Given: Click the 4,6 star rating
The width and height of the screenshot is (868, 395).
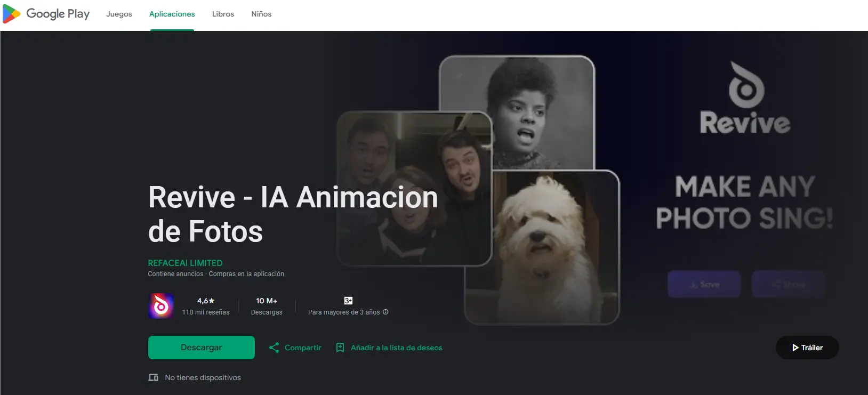Looking at the screenshot, I should pos(206,301).
